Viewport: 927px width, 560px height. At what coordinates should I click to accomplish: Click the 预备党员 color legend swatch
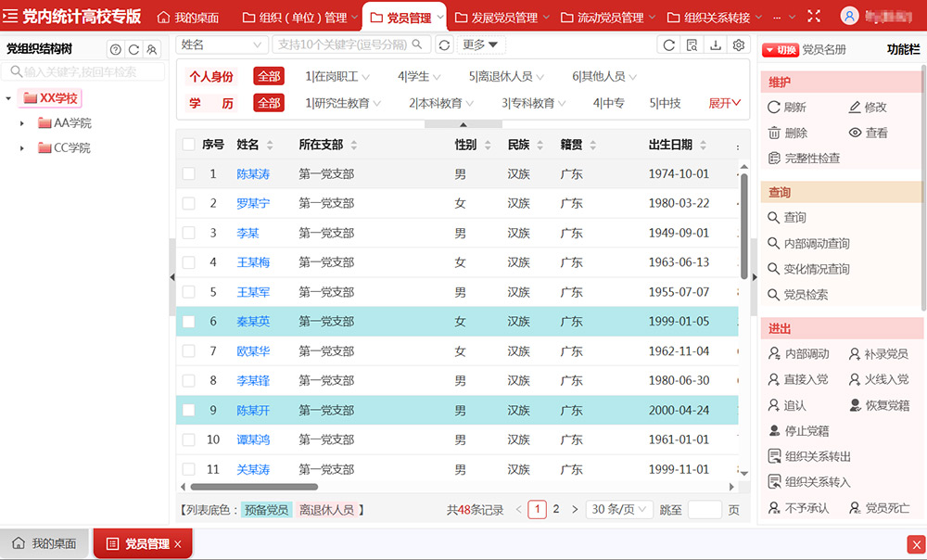pos(266,510)
